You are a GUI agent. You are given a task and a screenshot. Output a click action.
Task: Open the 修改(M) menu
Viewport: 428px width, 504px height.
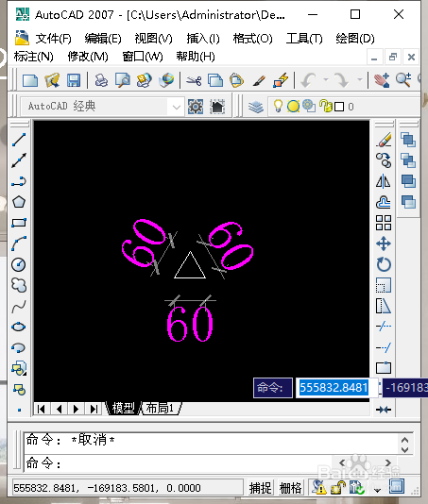88,57
